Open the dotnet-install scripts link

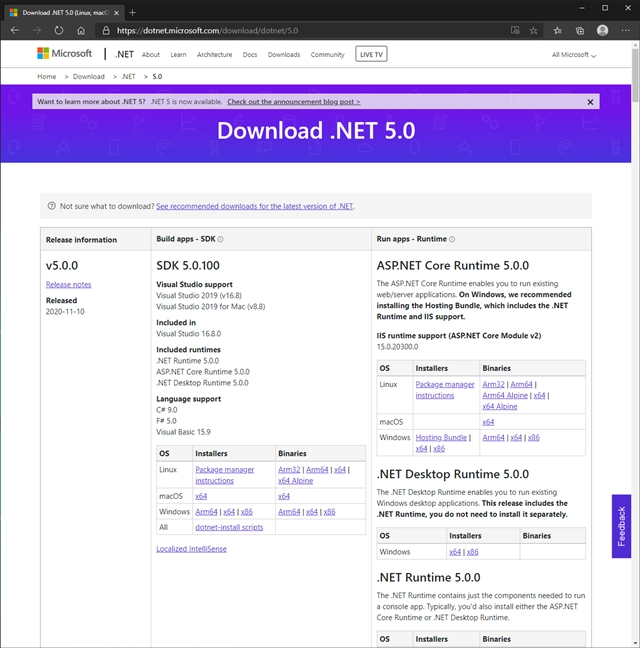click(229, 527)
